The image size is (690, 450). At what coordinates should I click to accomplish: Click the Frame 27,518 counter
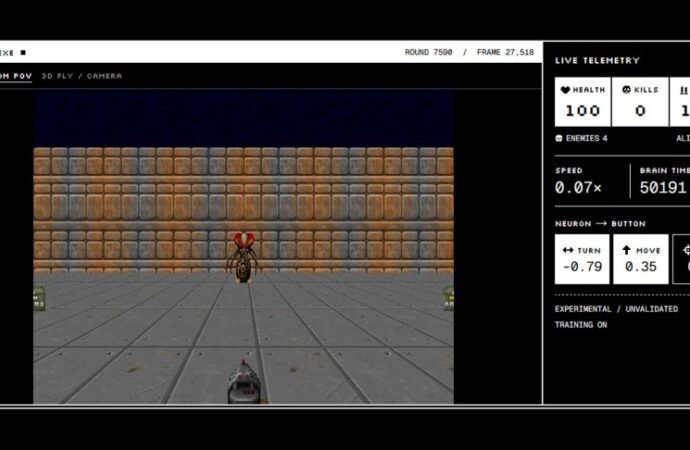point(505,52)
